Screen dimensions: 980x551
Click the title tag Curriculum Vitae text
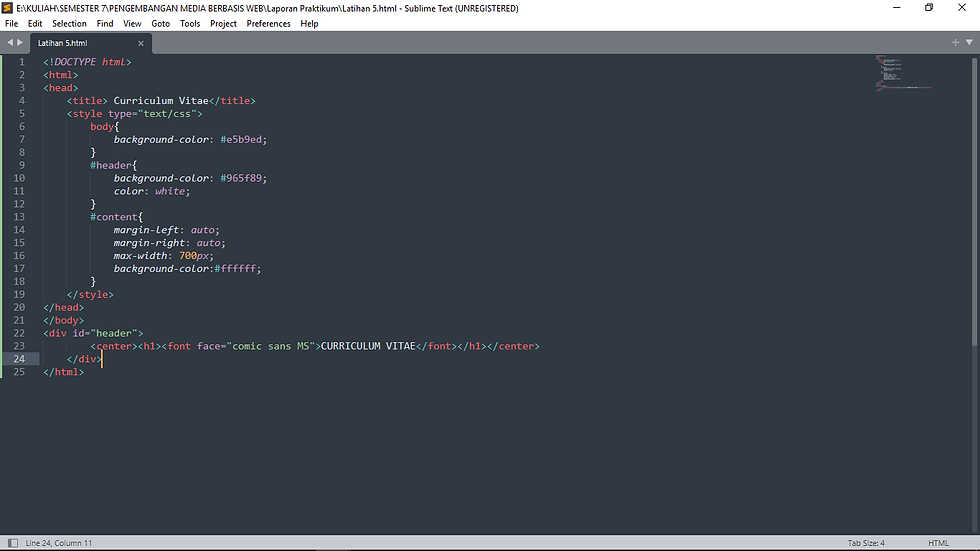(x=161, y=101)
